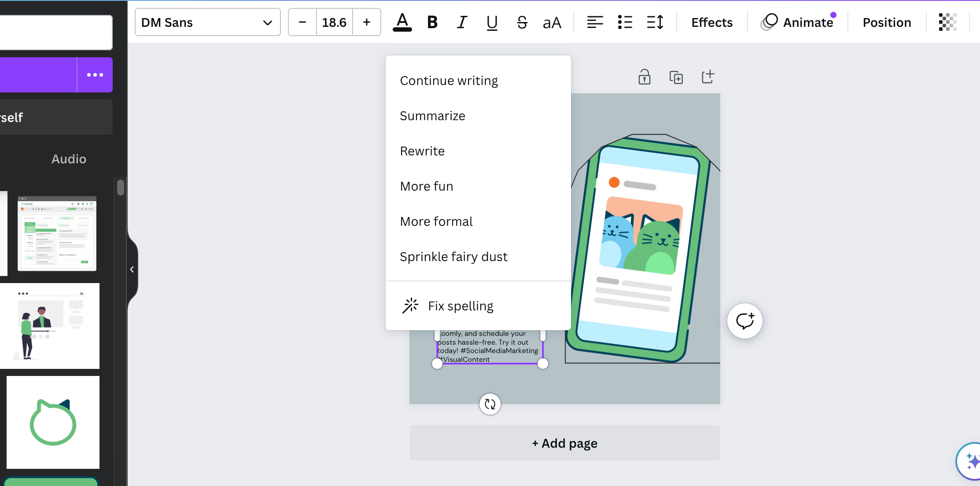Underline the selected text

[491, 22]
